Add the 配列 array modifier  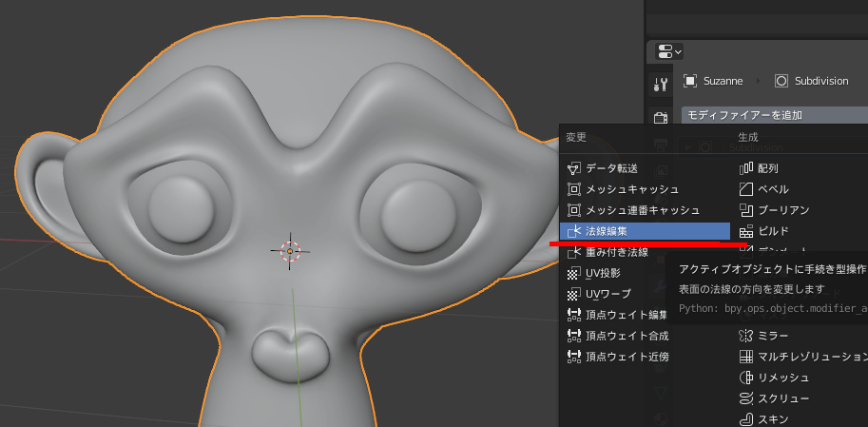pos(801,168)
